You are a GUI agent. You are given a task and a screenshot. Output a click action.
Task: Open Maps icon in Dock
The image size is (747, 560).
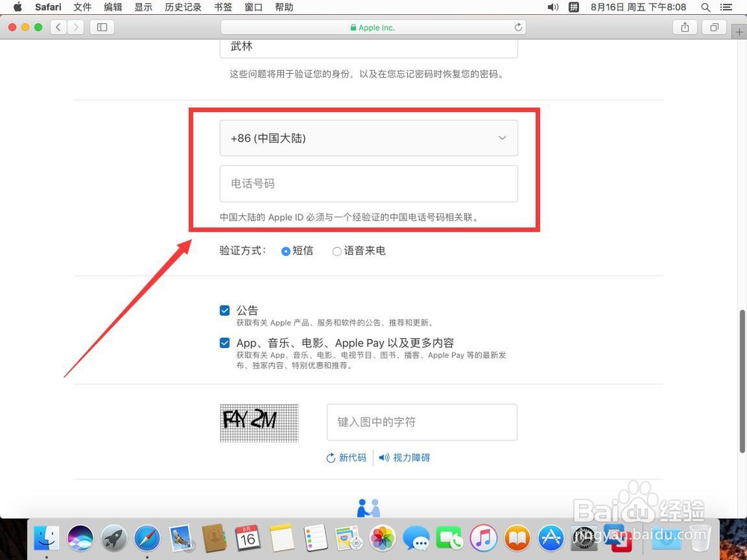(349, 538)
